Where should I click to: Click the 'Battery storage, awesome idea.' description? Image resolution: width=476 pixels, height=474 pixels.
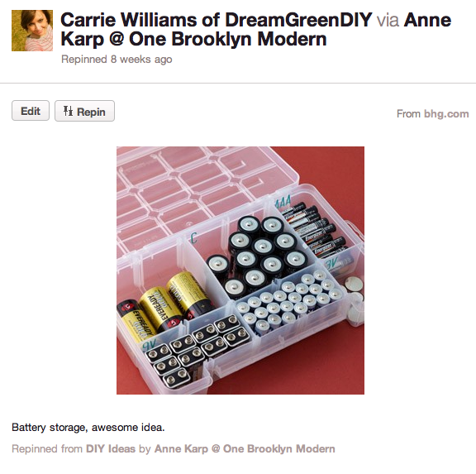pos(88,428)
